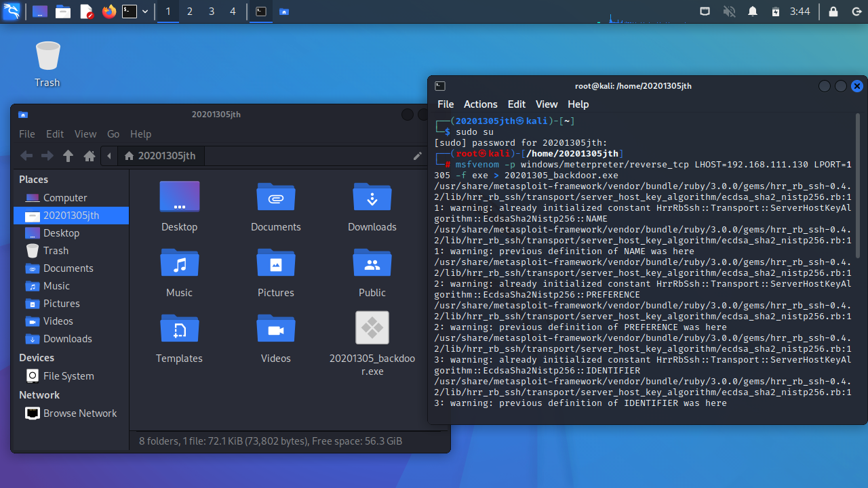Open the Edit menu in the terminal
Image resolution: width=868 pixels, height=488 pixels.
[x=517, y=104]
